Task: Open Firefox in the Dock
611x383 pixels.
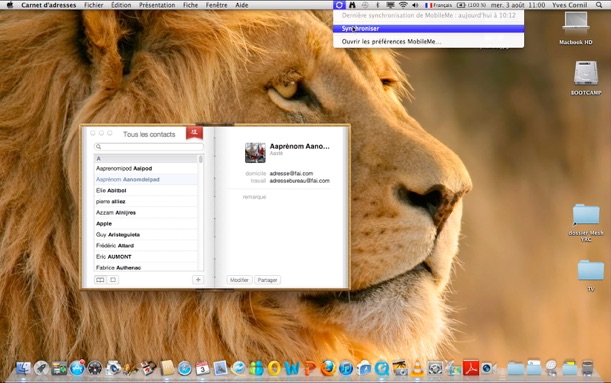Action: click(328, 368)
